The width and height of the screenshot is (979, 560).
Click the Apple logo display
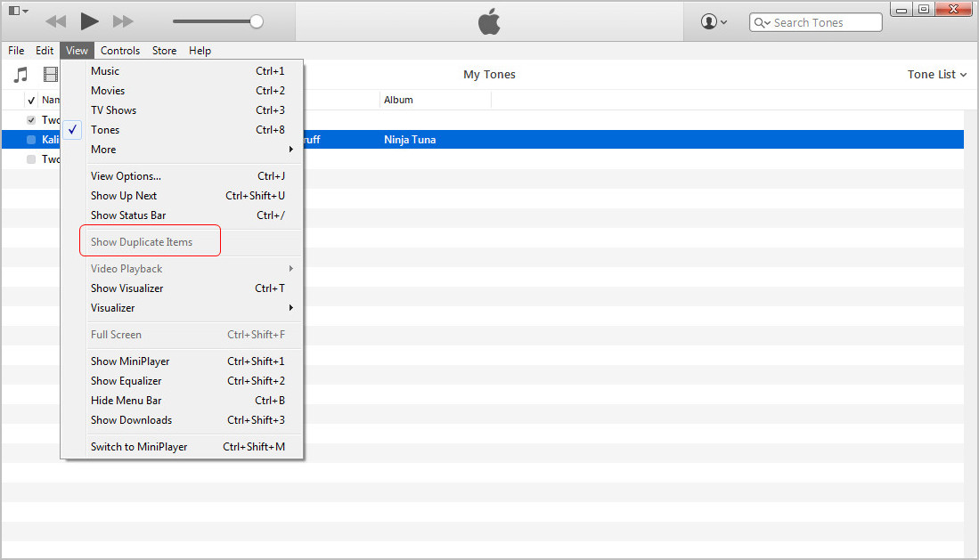click(490, 22)
